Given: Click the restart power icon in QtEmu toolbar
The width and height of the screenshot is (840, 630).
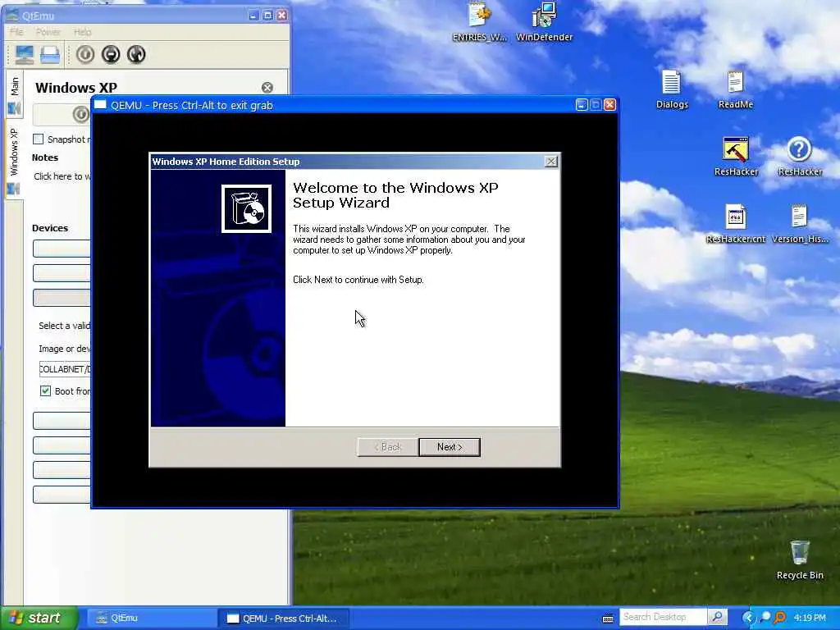Looking at the screenshot, I should (137, 54).
